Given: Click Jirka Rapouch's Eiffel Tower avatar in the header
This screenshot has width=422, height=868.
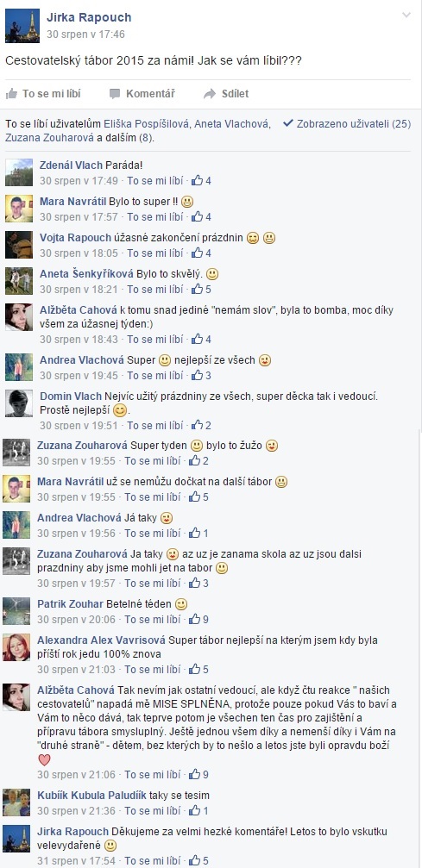Looking at the screenshot, I should [22, 26].
